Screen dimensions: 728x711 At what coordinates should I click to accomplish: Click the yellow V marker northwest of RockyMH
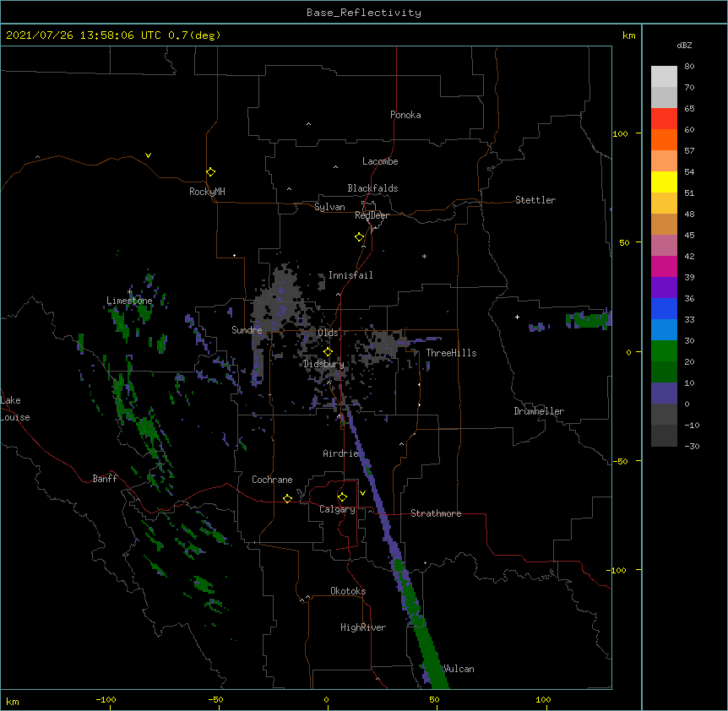click(x=148, y=155)
